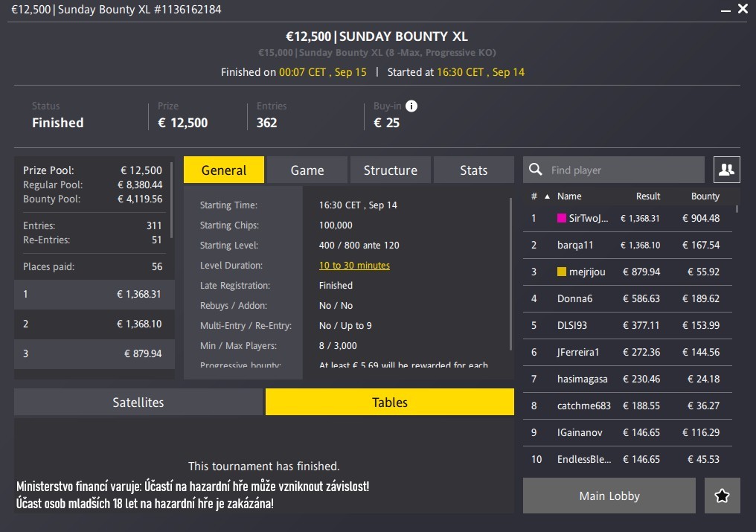Add tournament to favorites with star icon
The image size is (756, 532).
722,496
